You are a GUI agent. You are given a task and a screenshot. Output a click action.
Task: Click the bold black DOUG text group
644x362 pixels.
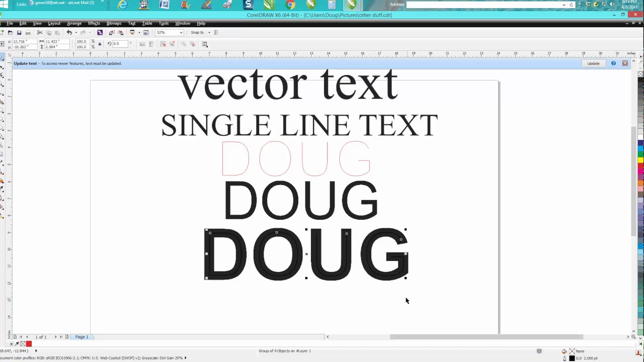click(306, 254)
